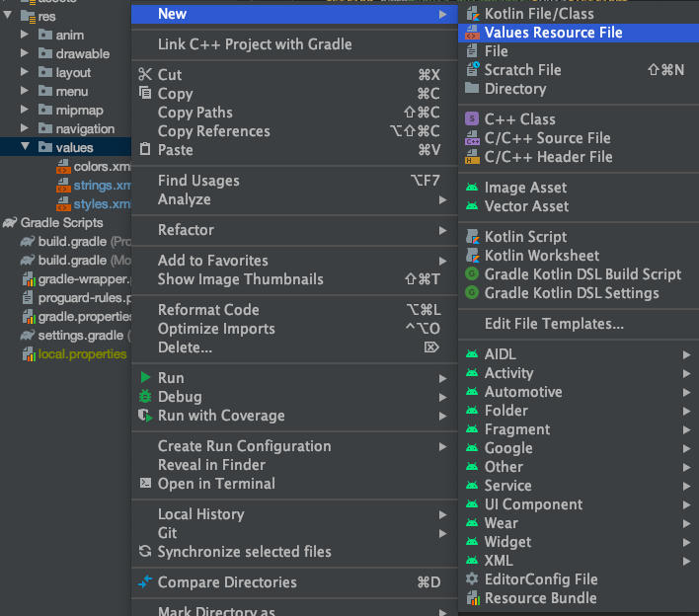Open the Fragment submenu

(579, 429)
